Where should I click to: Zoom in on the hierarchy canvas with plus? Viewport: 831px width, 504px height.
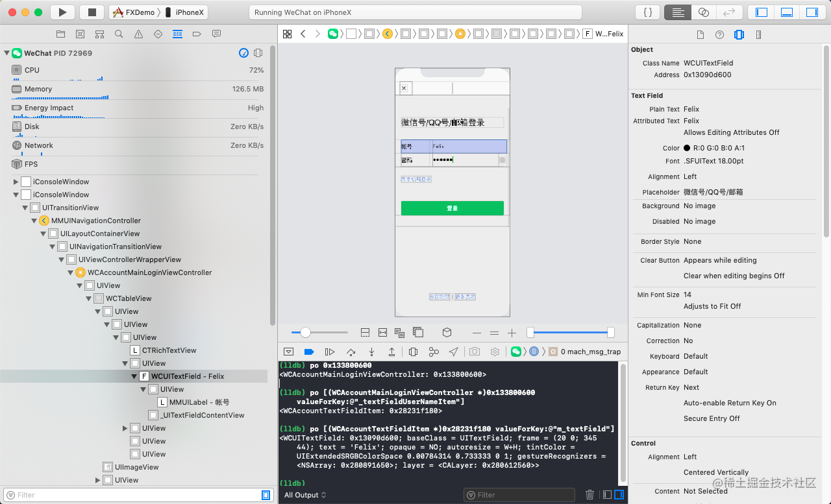pos(512,333)
